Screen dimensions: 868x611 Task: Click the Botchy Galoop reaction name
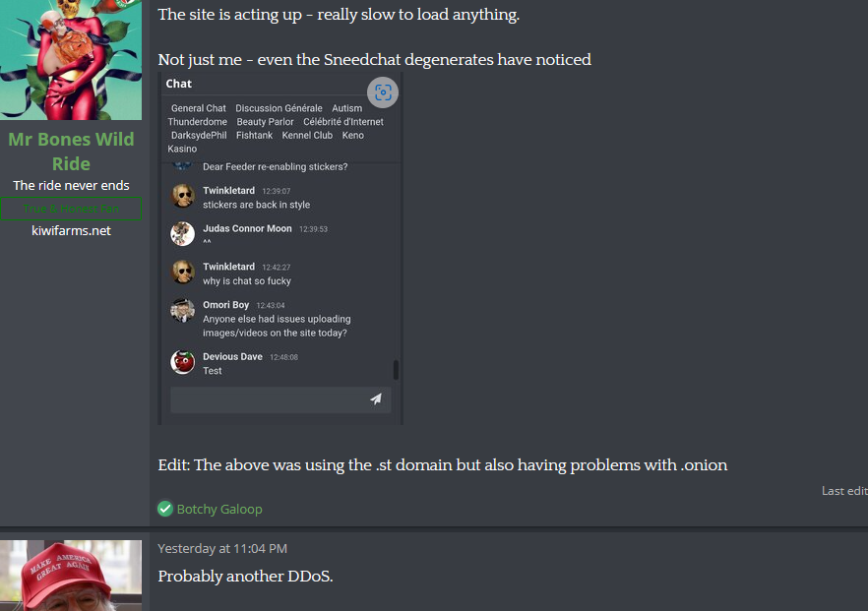coord(219,510)
